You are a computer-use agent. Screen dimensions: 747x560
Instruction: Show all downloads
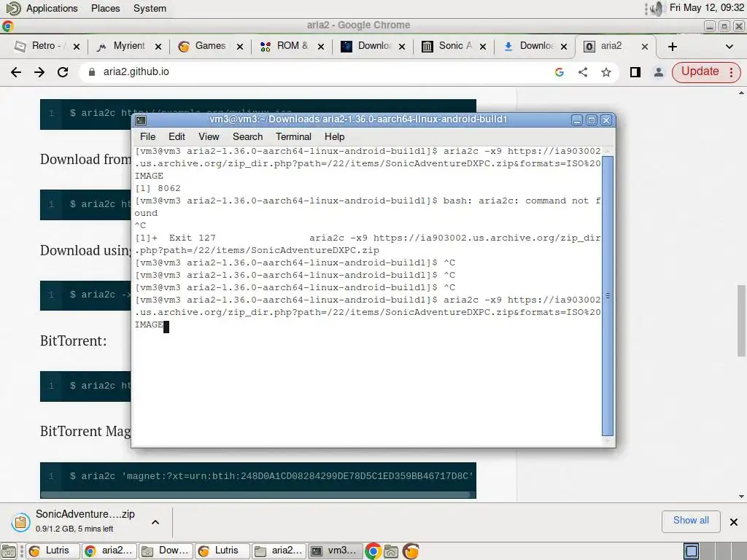click(691, 521)
